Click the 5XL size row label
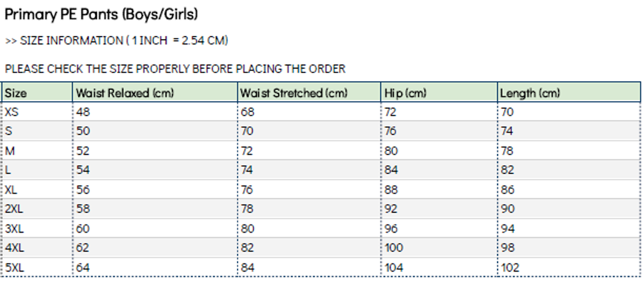The image size is (644, 281). coord(14,268)
